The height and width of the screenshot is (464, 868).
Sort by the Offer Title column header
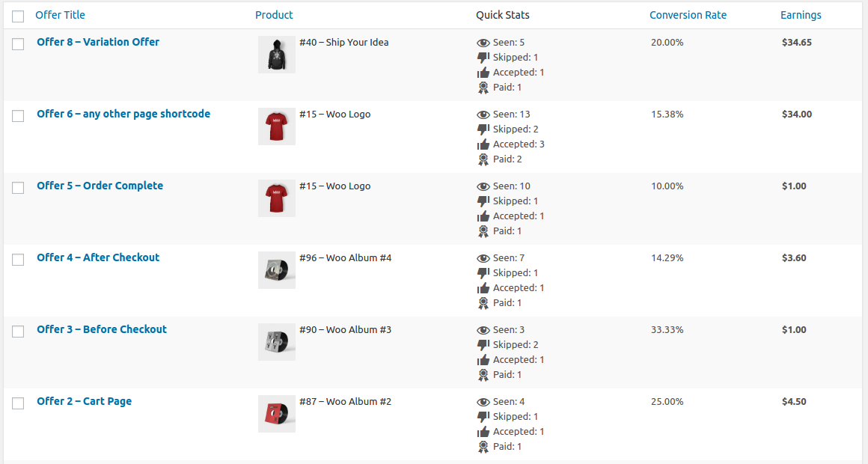[x=60, y=15]
